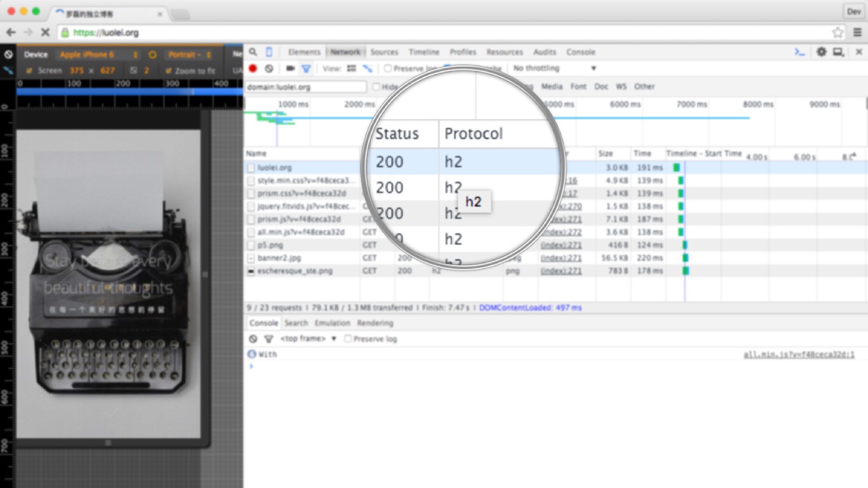Show the drawer console prompt icon
Screen dimensions: 868x488
click(800, 52)
